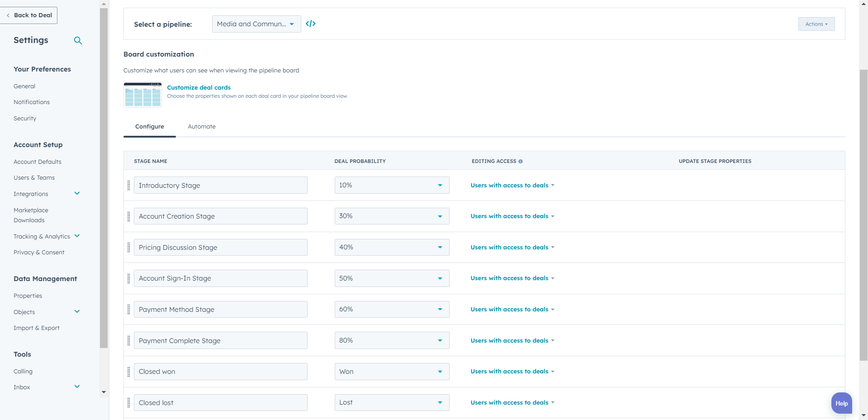Click drag handle for Pricing Discussion Stage
868x420 pixels.
[129, 248]
